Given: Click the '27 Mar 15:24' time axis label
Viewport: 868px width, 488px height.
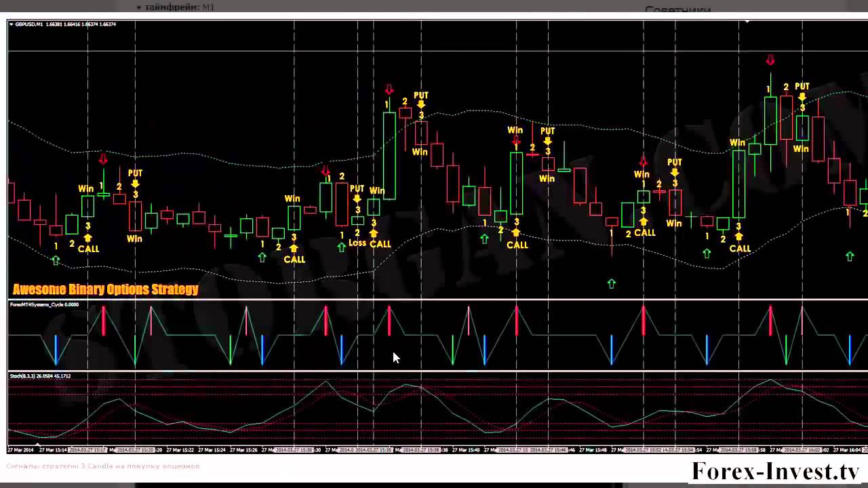Looking at the screenshot, I should click(x=212, y=450).
